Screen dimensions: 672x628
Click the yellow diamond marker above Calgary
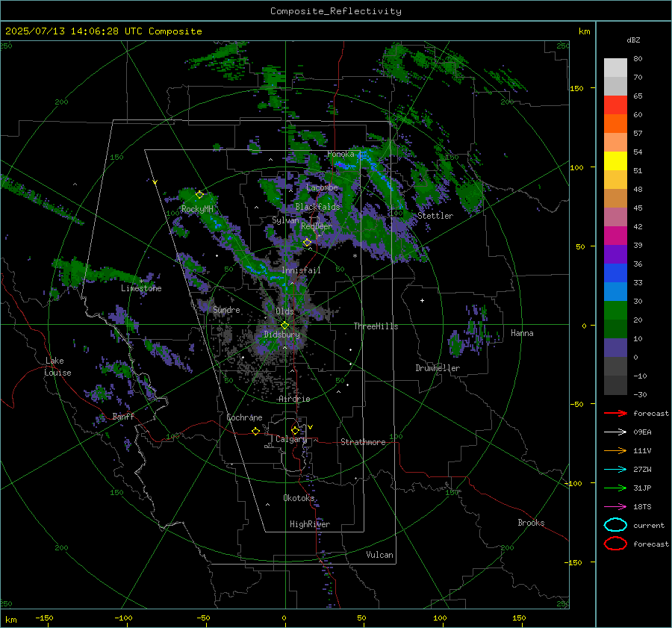click(295, 430)
